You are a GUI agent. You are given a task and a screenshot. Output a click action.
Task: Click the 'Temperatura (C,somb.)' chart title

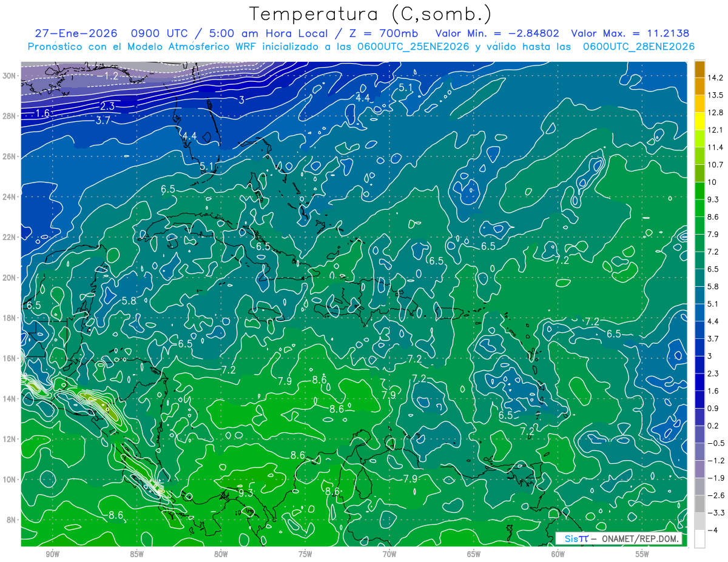(371, 15)
